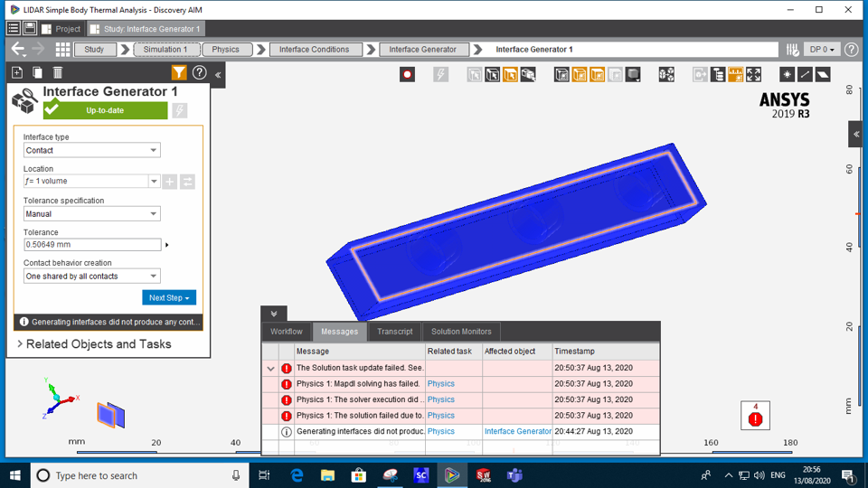Click the delete trash icon
The image size is (868, 488).
pyautogui.click(x=58, y=72)
